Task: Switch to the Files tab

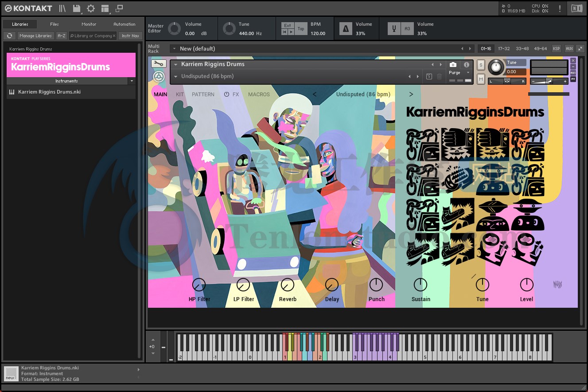Action: tap(55, 24)
